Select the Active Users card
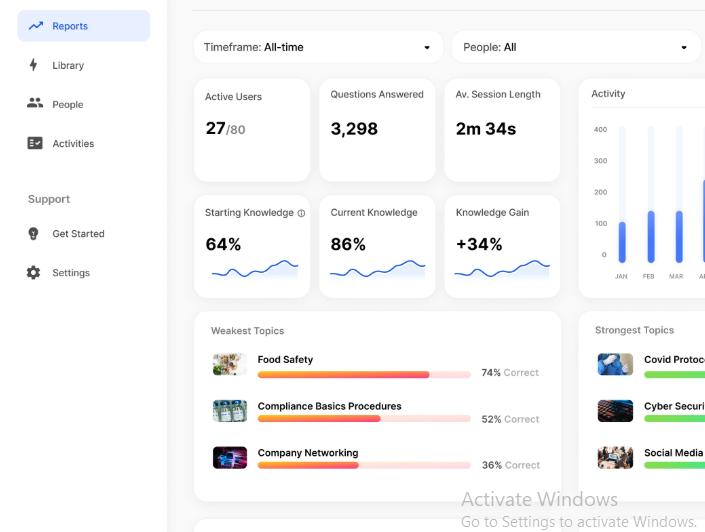The image size is (705, 532). tap(252, 130)
